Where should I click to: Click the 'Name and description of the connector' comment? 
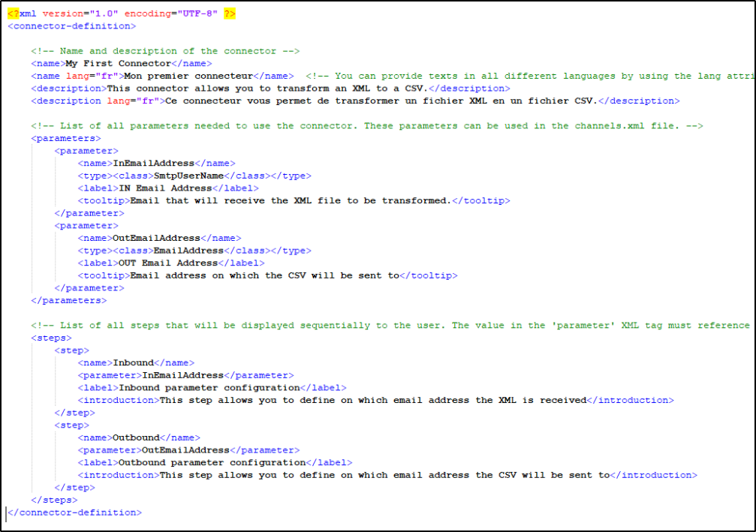(165, 51)
